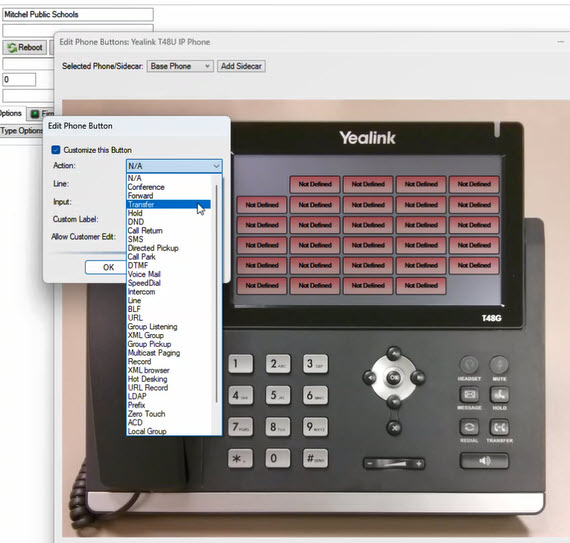The height and width of the screenshot is (543, 570).
Task: Pick Record in the Action list
Action: [169, 361]
